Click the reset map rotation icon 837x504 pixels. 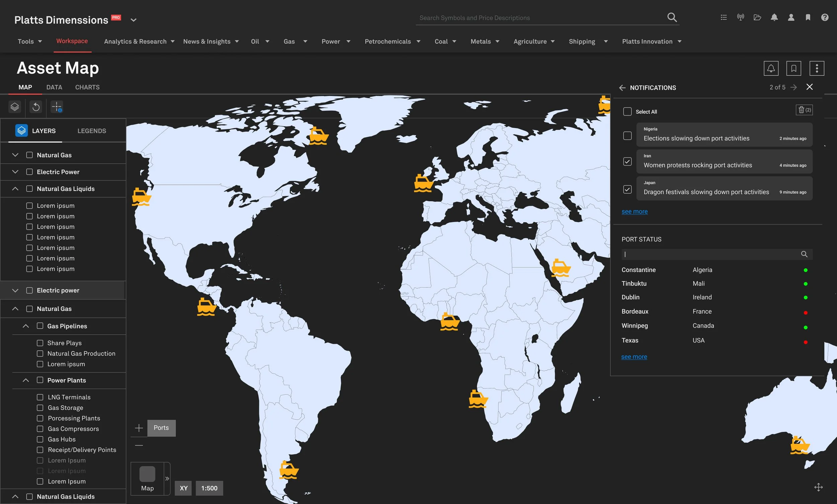(36, 107)
